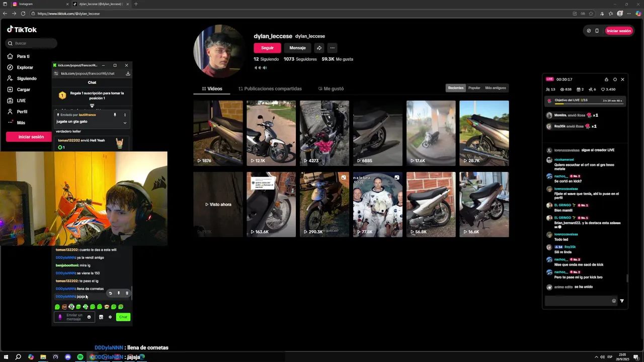Image resolution: width=644 pixels, height=362 pixels.
Task: Click the 12 Siguiendo count
Action: point(266,59)
